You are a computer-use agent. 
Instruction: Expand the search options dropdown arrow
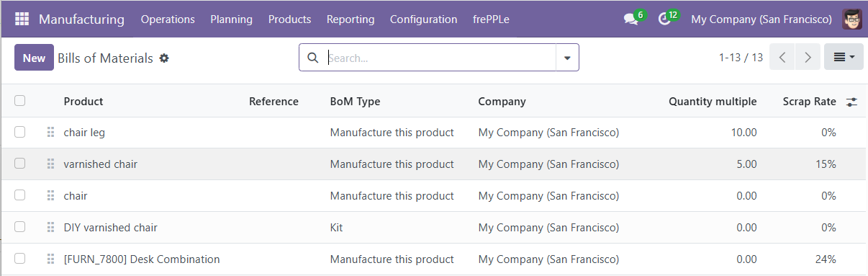point(567,58)
